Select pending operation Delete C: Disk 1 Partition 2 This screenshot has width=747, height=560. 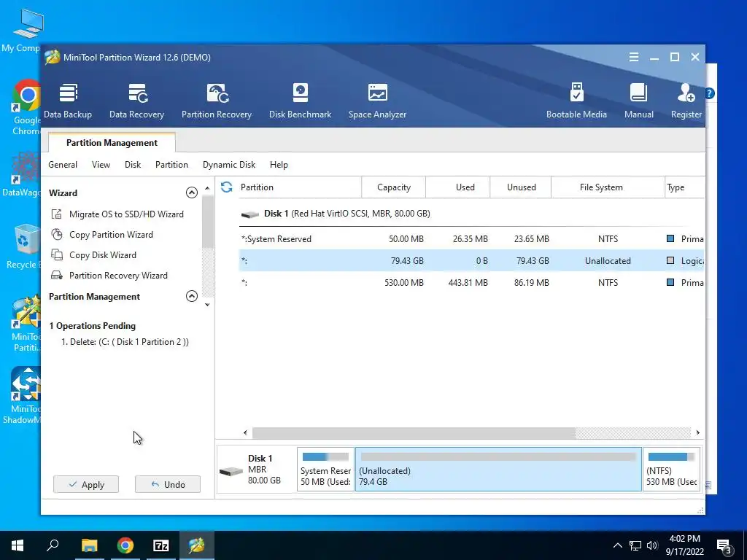[125, 342]
